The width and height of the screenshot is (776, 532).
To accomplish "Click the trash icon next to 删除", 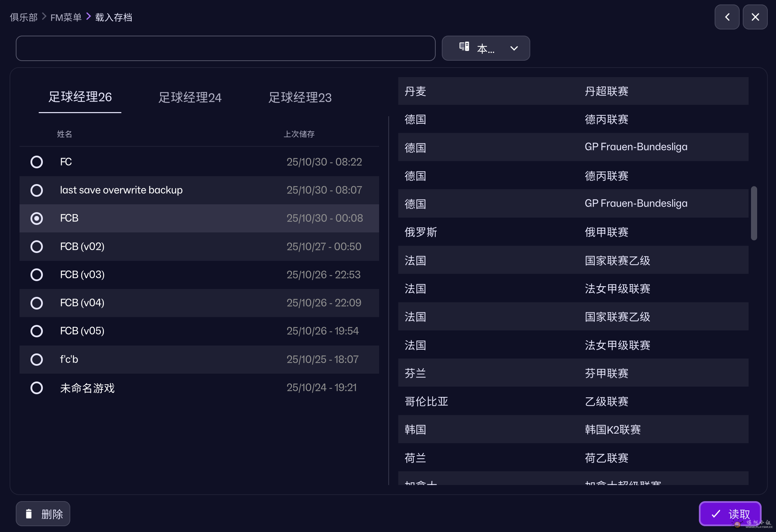I will (29, 513).
